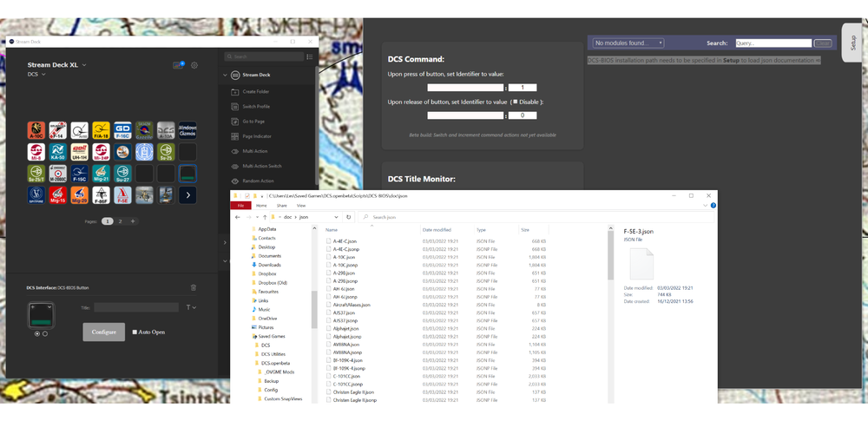This screenshot has height=421, width=868.
Task: Switch to Stream Deck page 2
Action: click(x=120, y=221)
